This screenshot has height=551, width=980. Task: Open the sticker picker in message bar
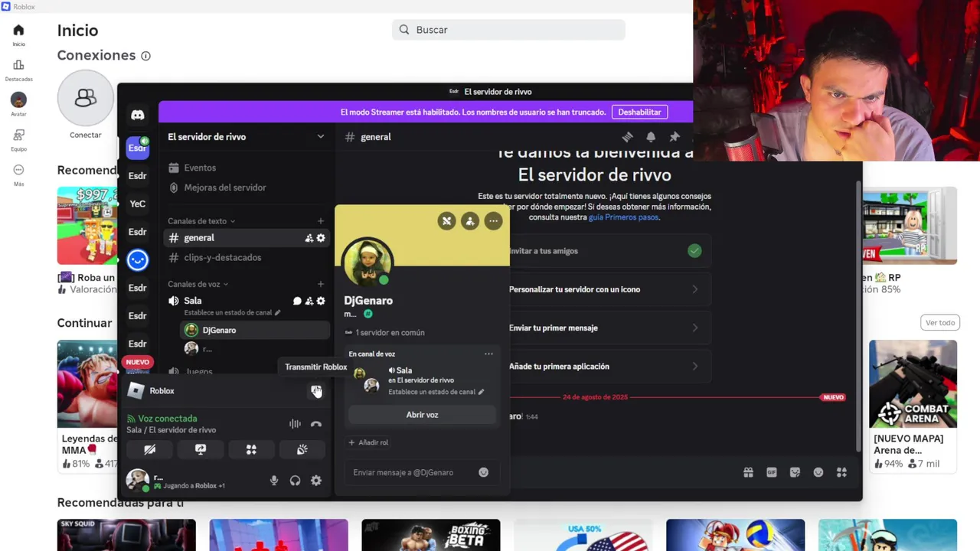pyautogui.click(x=795, y=472)
